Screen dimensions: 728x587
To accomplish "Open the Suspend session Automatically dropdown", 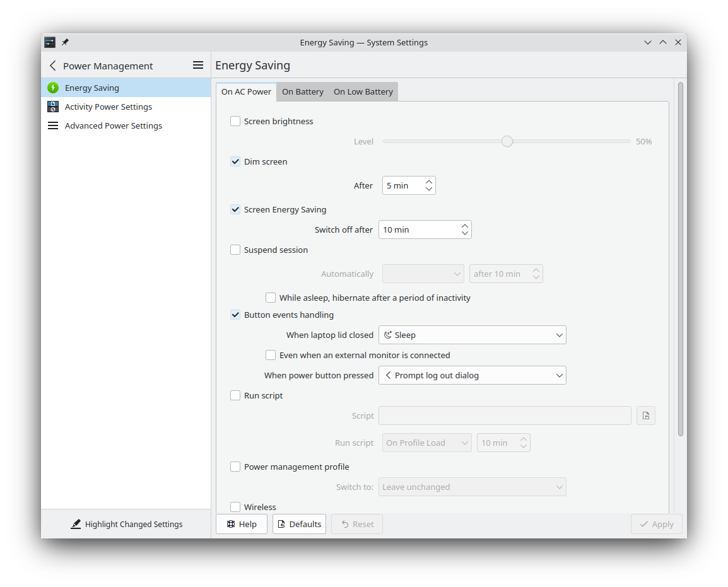I will coord(423,274).
